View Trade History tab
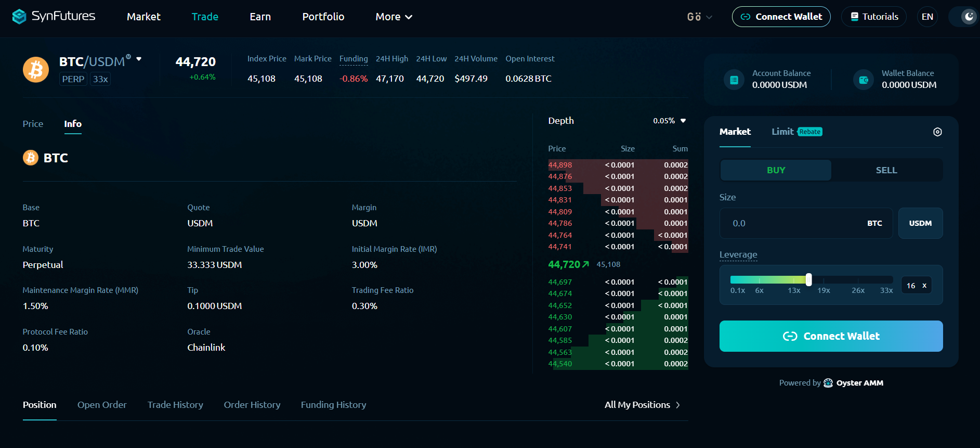 click(175, 405)
